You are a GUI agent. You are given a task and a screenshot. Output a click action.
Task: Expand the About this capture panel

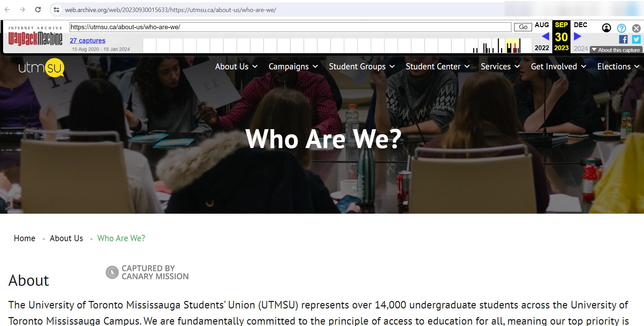[615, 50]
